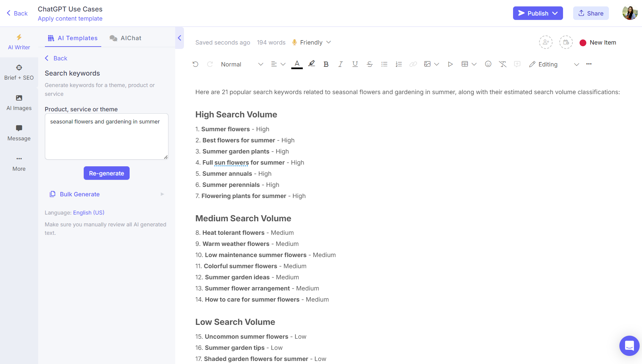Open the AI Images panel
Screen dimensions: 642x364
coord(19,102)
